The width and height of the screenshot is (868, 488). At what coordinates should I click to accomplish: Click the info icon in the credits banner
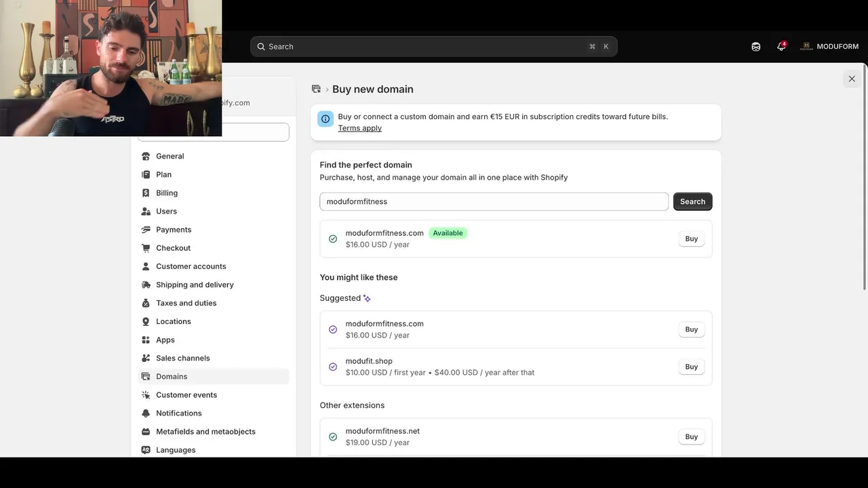pyautogui.click(x=325, y=119)
